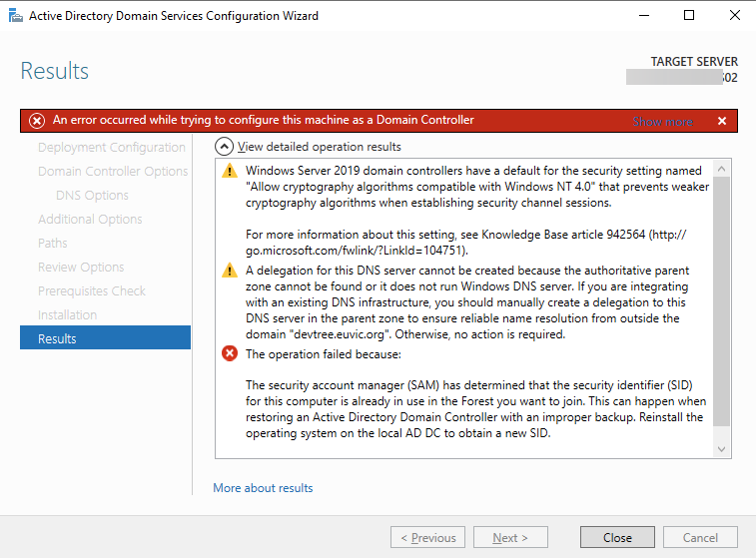The height and width of the screenshot is (558, 756).
Task: Click the wizard app icon in the title bar
Action: [x=15, y=16]
